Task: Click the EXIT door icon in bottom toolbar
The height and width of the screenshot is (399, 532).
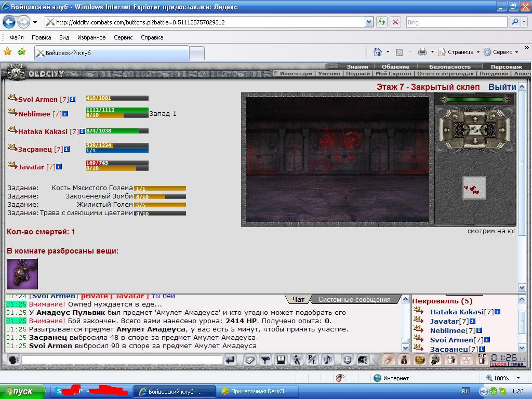Action: [482, 360]
